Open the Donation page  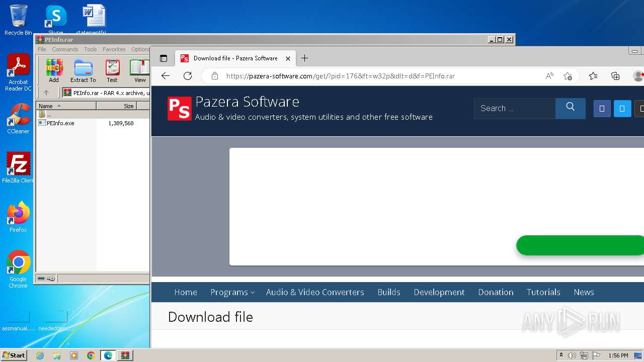point(496,292)
